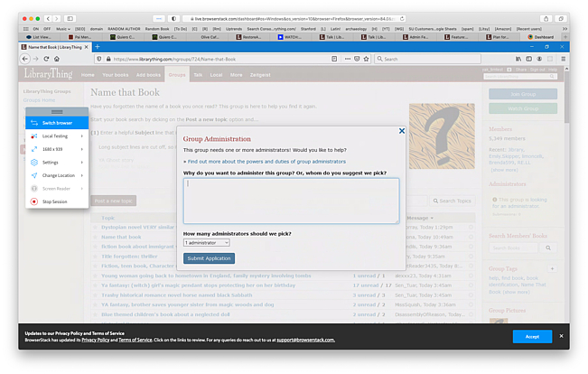
Task: Open the Add books tab
Action: point(148,75)
